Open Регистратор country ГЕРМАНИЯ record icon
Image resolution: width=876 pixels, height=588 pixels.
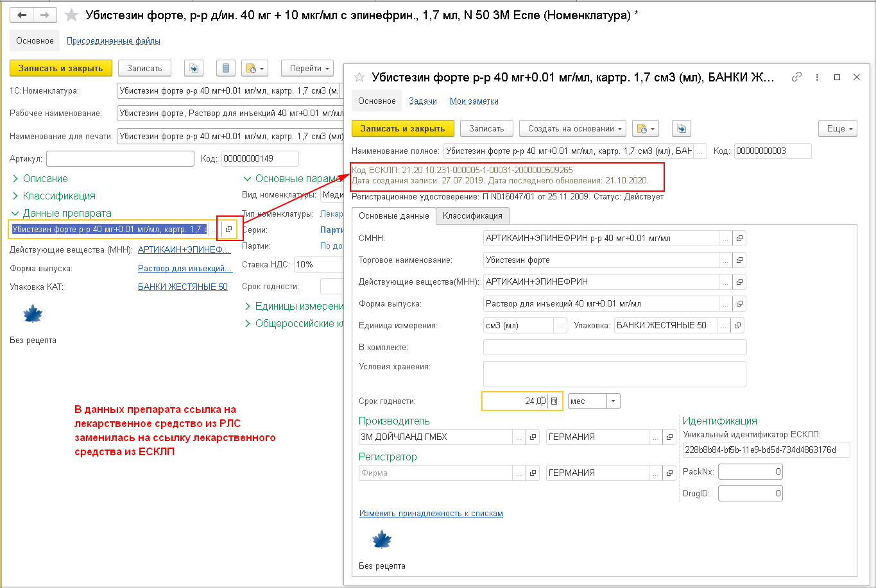pyautogui.click(x=670, y=473)
